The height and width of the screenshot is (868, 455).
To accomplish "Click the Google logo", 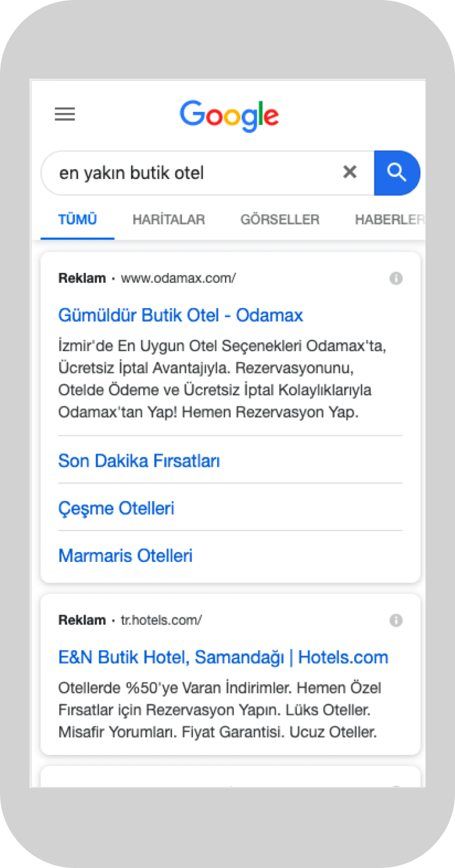I will (229, 116).
